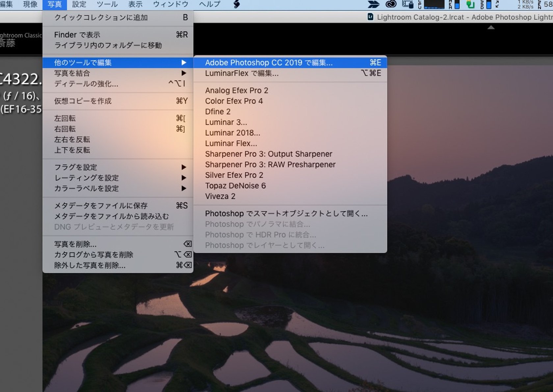The image size is (553, 392).
Task: Open the ツール menu in menu bar
Action: click(107, 5)
